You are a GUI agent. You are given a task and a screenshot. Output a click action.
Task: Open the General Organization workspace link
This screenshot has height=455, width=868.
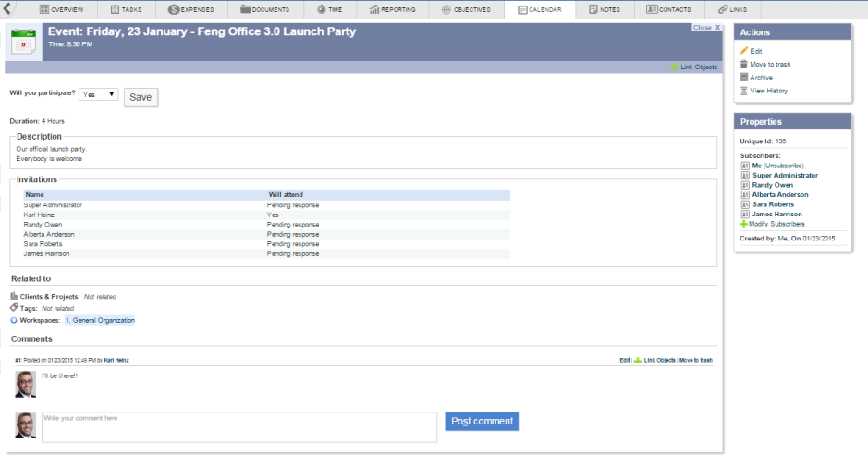pyautogui.click(x=100, y=320)
